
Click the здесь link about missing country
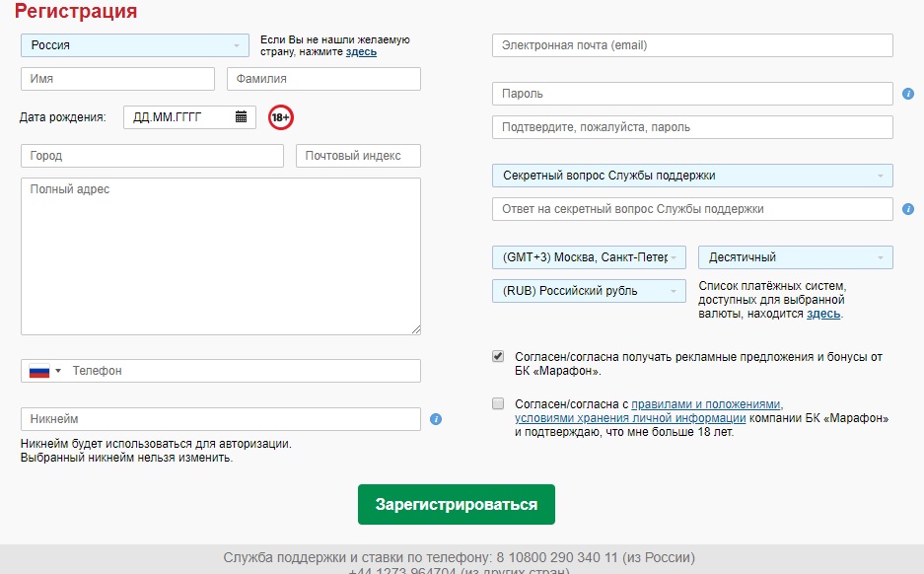361,52
